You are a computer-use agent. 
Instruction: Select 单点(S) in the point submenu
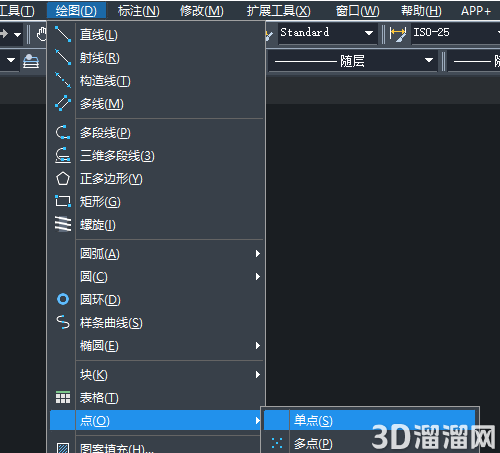coord(370,420)
